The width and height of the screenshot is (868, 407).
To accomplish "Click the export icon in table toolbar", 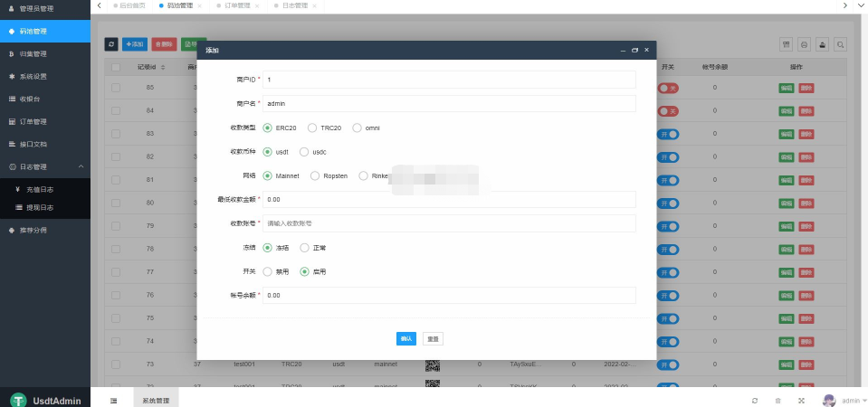I will (822, 44).
